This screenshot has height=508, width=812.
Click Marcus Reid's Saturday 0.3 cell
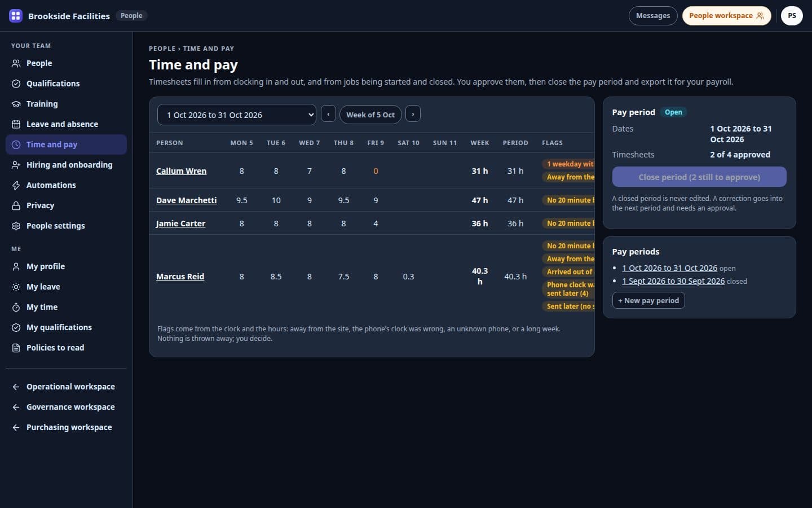pyautogui.click(x=408, y=277)
